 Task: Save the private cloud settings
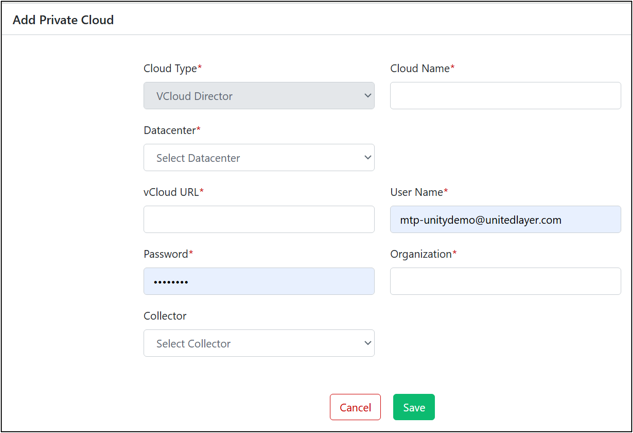coord(414,407)
